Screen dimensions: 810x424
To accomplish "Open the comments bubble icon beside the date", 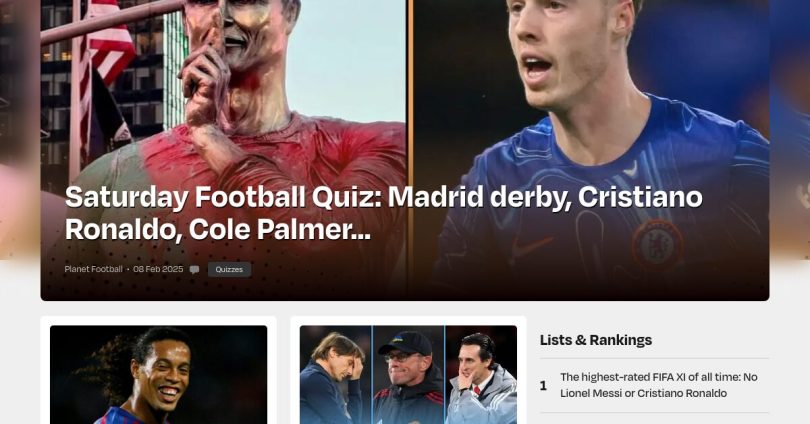I will pos(194,270).
